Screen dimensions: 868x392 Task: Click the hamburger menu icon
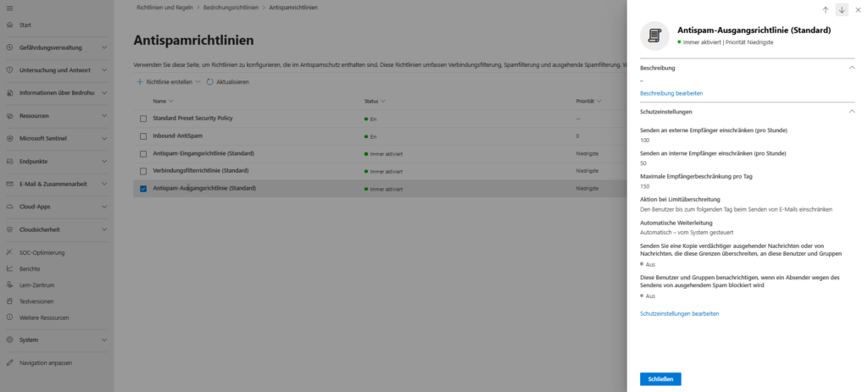tap(9, 8)
